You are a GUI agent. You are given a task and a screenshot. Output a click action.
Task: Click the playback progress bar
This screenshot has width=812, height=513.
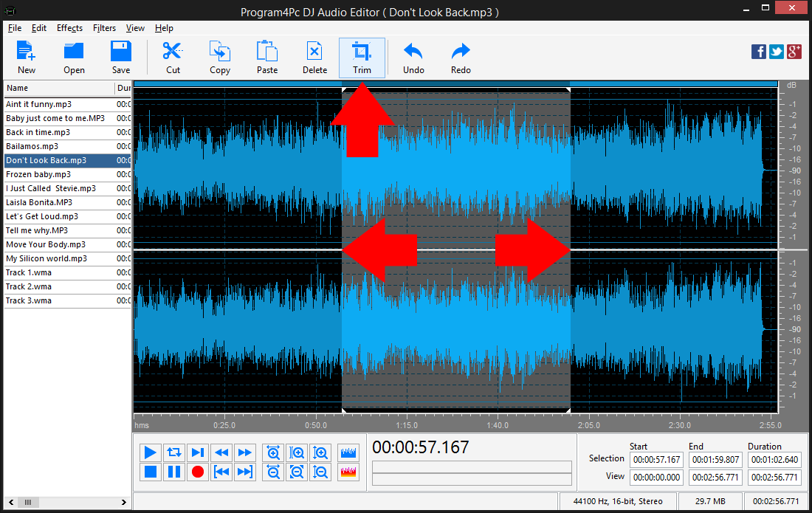(471, 466)
